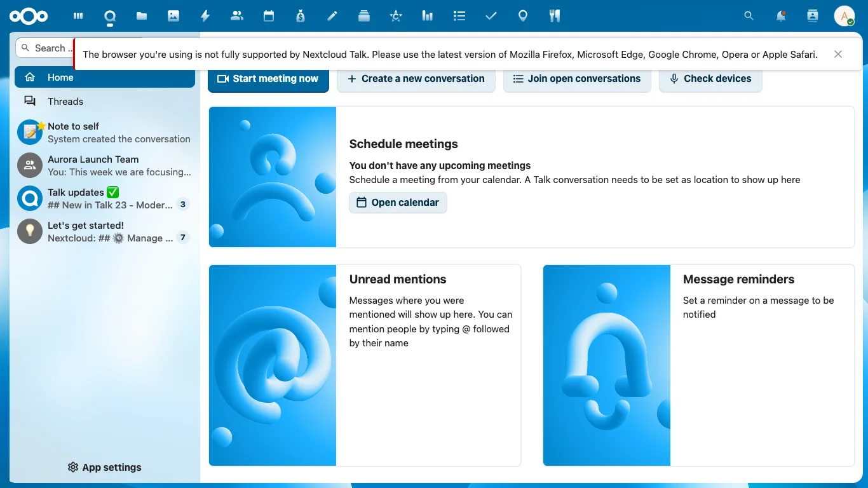This screenshot has width=868, height=488.
Task: Select Home in the Talk sidebar
Action: (x=105, y=78)
